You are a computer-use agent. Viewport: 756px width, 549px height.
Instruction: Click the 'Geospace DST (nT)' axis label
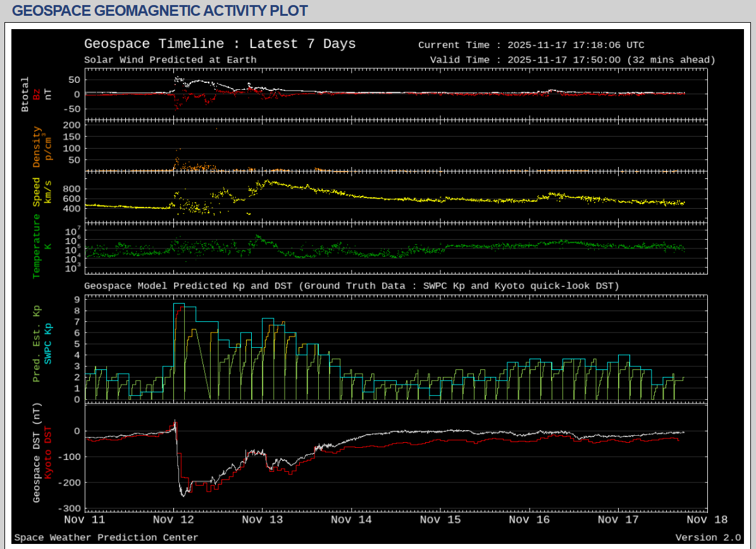click(x=37, y=452)
